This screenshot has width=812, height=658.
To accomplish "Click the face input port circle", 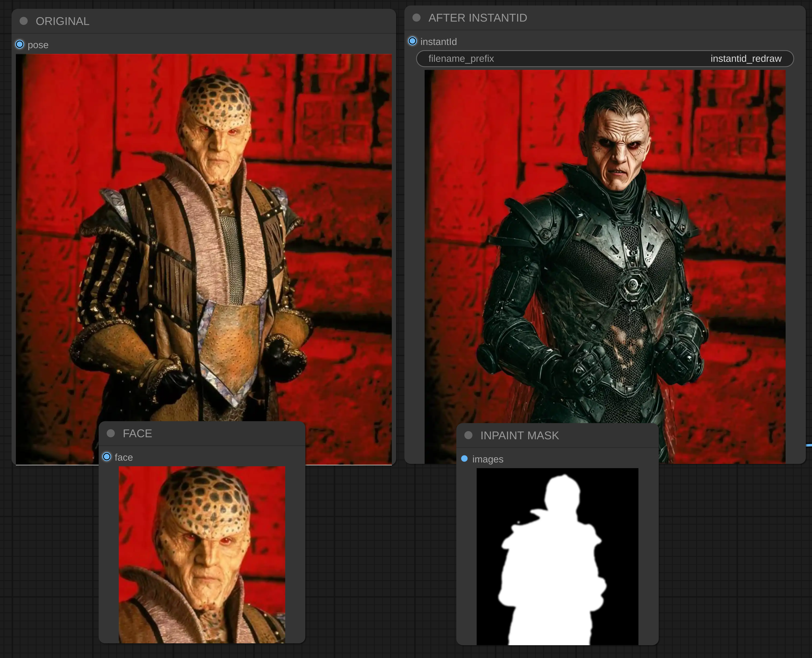I will 107,457.
